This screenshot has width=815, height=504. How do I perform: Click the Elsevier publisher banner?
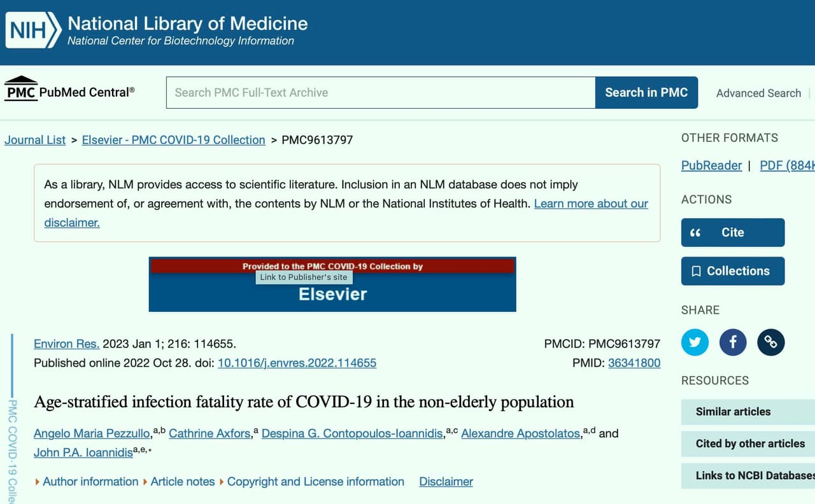[332, 284]
